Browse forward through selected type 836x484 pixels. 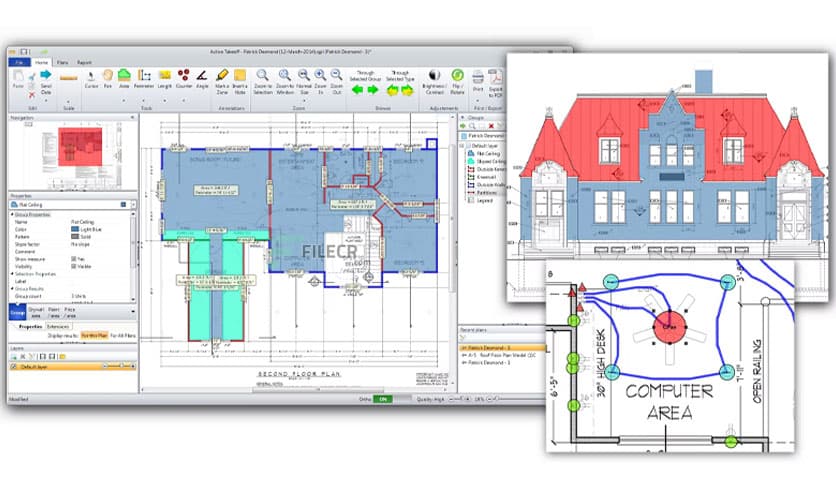point(408,91)
